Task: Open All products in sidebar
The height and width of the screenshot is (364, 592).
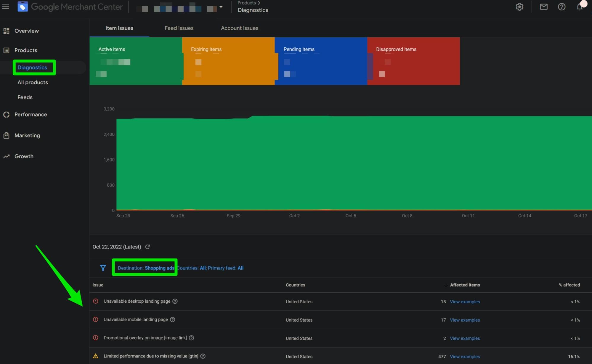Action: click(x=33, y=82)
